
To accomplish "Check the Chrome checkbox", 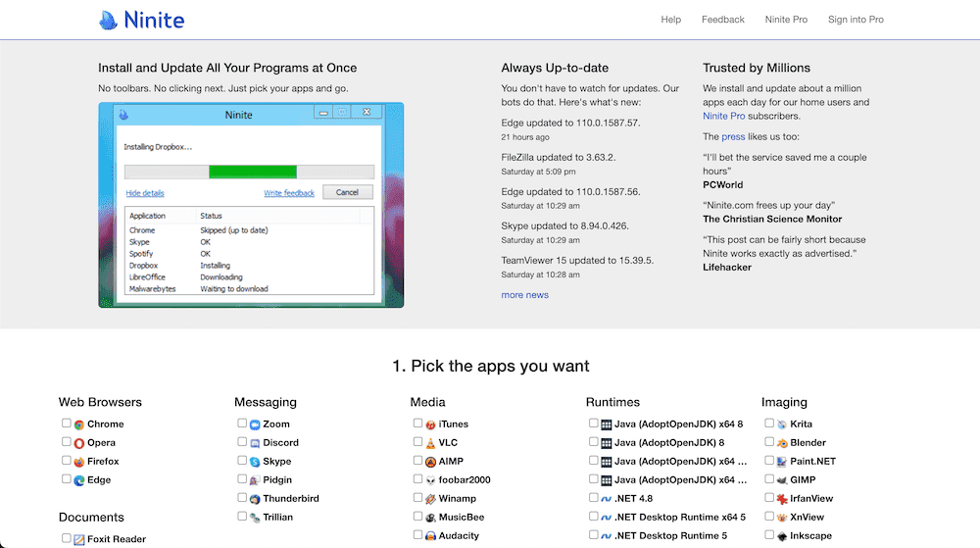I will point(67,423).
